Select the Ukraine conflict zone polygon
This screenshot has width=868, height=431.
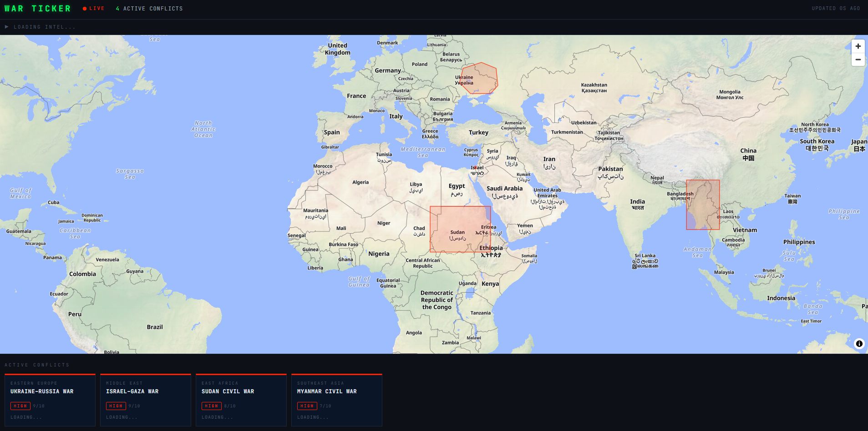(x=479, y=78)
